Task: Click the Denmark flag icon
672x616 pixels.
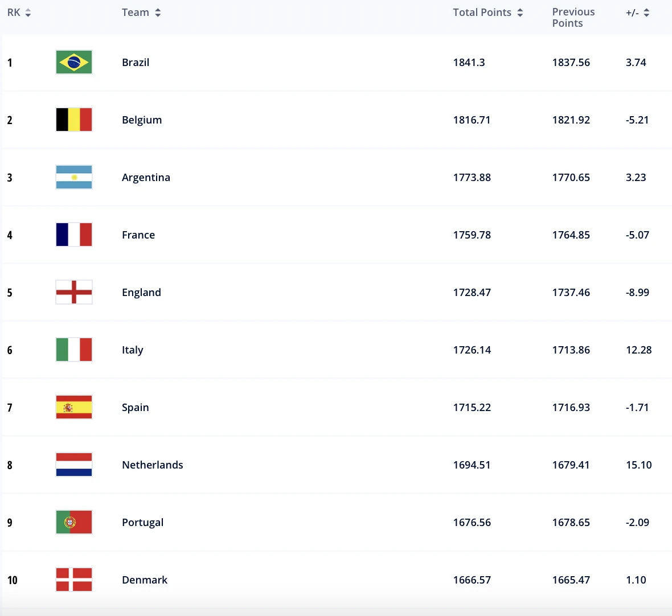Action: pos(73,580)
